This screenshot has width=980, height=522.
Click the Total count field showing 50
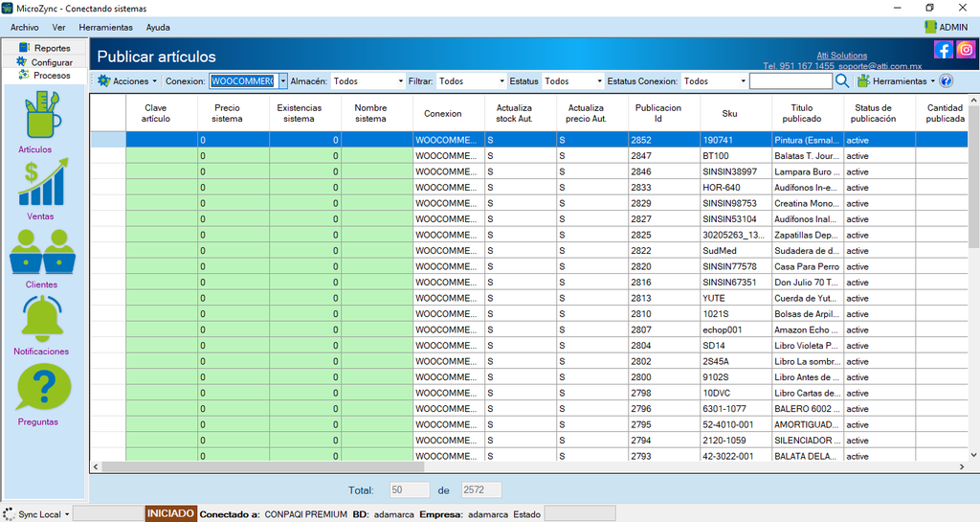(410, 490)
